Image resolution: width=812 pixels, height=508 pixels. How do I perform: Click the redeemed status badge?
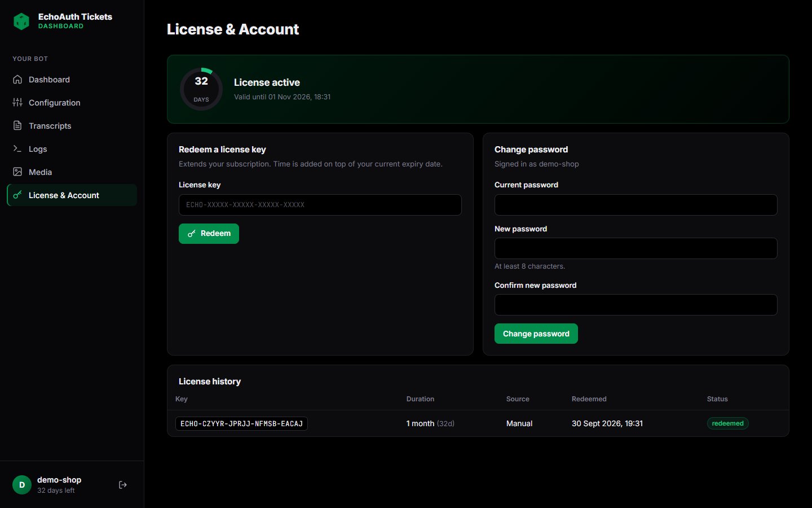click(x=727, y=423)
